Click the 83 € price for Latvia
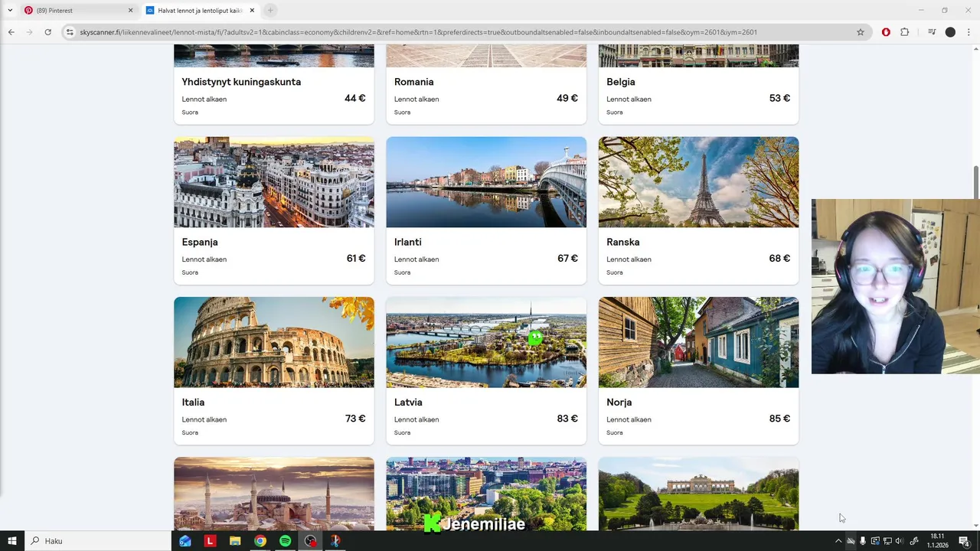This screenshot has width=980, height=551. click(567, 419)
